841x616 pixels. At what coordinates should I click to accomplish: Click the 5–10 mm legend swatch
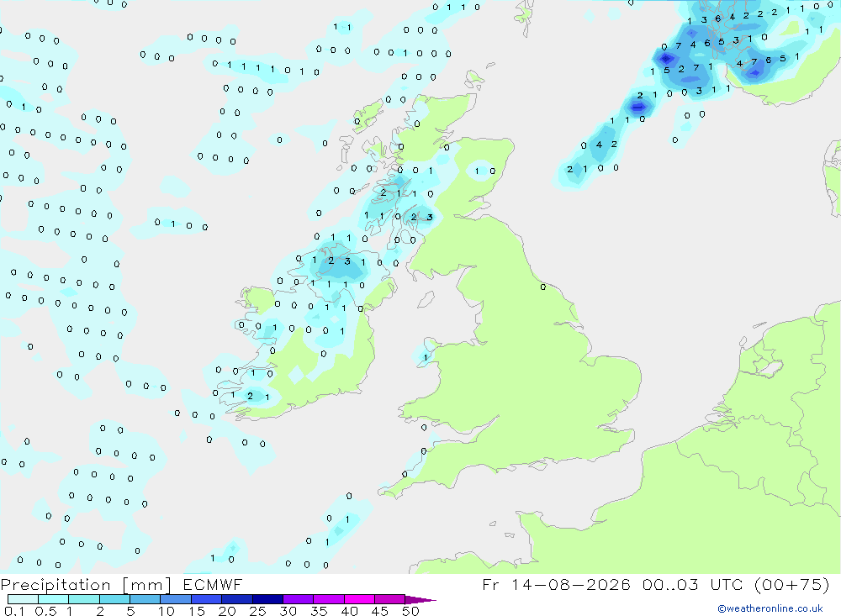(145, 599)
